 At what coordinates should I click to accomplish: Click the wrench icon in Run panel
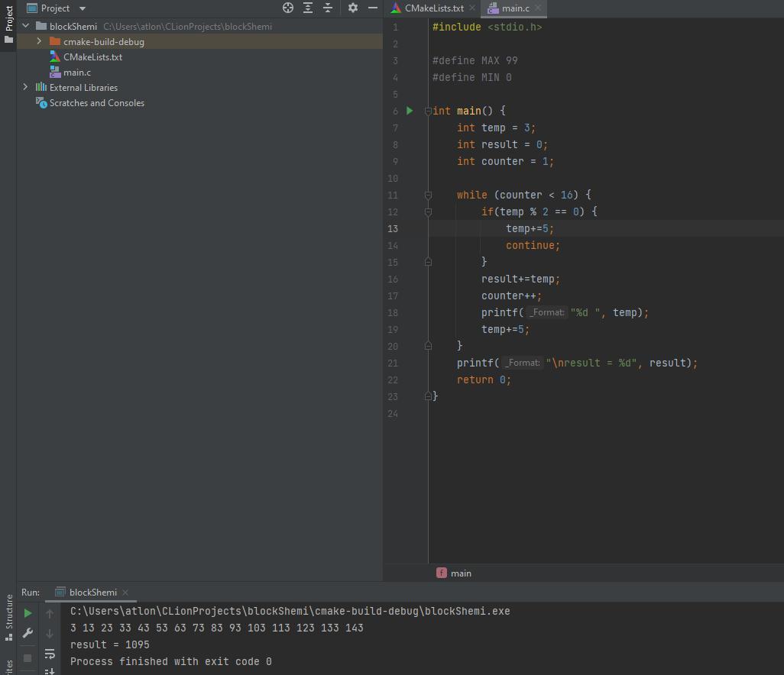pyautogui.click(x=28, y=633)
